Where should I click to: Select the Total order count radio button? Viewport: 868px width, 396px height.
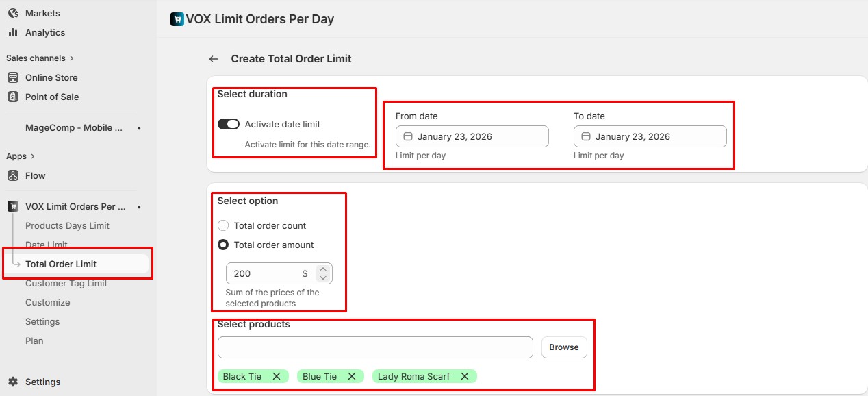pyautogui.click(x=223, y=225)
